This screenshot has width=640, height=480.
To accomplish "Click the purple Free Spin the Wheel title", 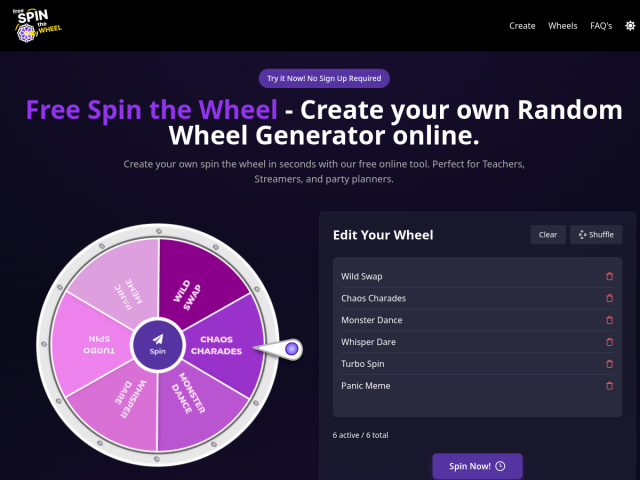I will point(151,110).
